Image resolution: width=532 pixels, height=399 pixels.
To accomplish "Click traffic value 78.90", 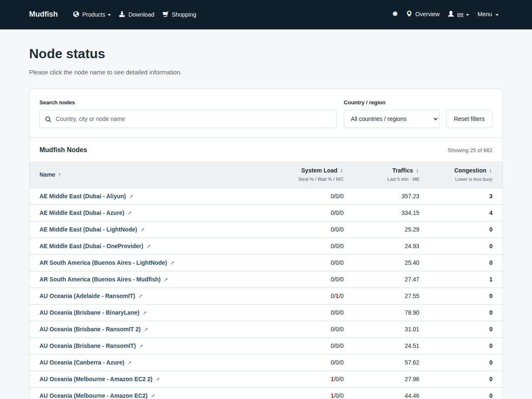I will tap(412, 313).
